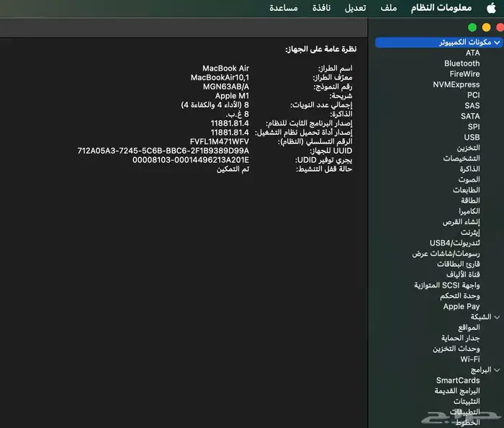
Task: Choose الكاميرا from the sidebar
Action: pos(466,211)
